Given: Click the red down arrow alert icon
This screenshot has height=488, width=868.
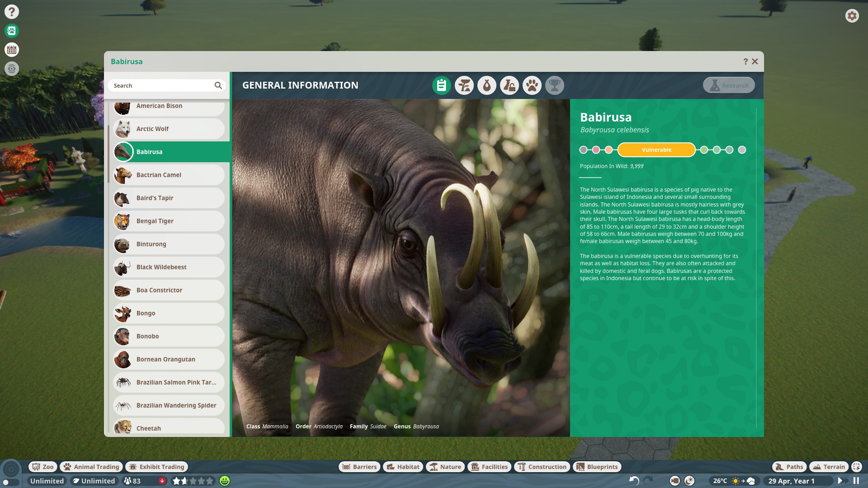Looking at the screenshot, I should [162, 481].
